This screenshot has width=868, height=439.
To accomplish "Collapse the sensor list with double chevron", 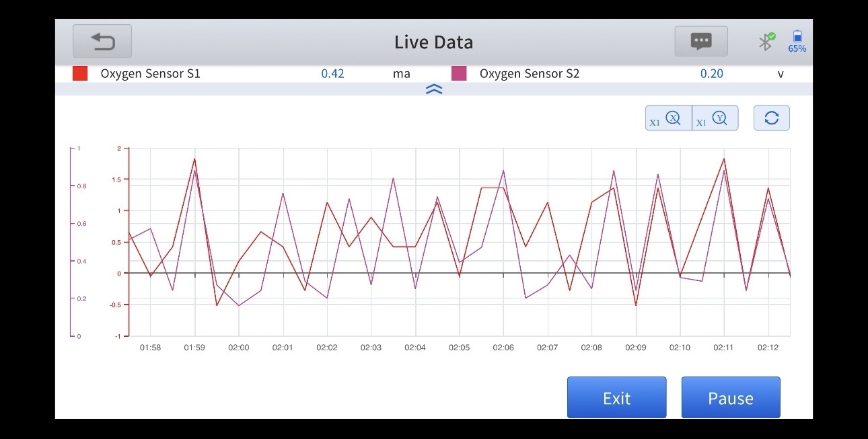I will pyautogui.click(x=434, y=89).
